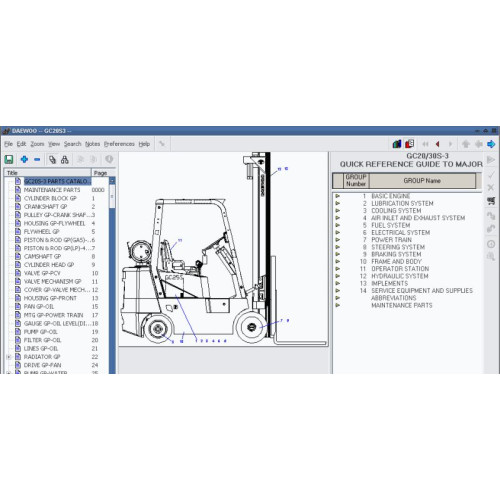Image resolution: width=500 pixels, height=500 pixels.
Task: Expand group 7 POWER TRAIN arrow
Action: (338, 240)
